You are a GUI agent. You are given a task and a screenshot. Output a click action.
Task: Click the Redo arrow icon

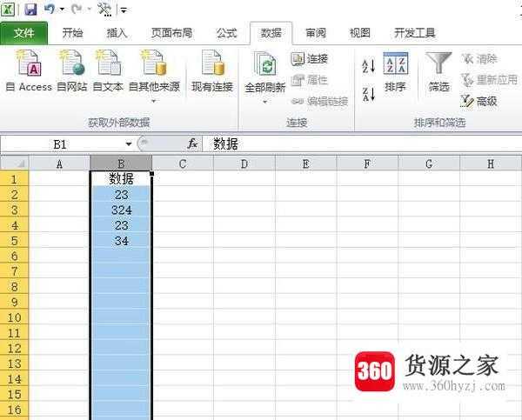[x=77, y=9]
